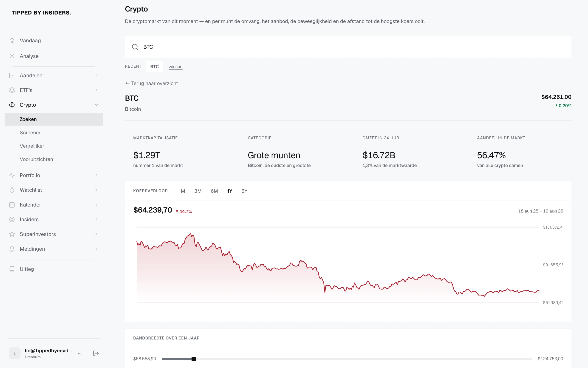588x368 pixels.
Task: Click the Analyse sun icon
Action: pos(12,56)
